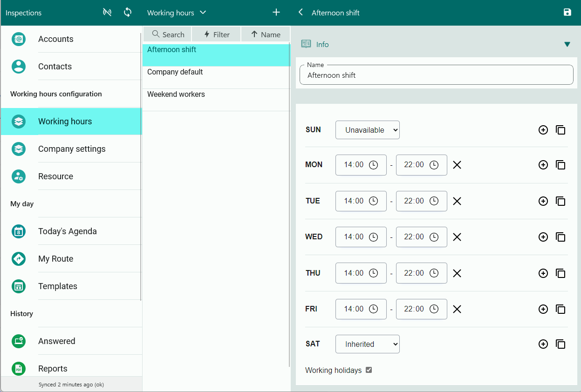
Task: Click the Name input field
Action: click(x=436, y=75)
